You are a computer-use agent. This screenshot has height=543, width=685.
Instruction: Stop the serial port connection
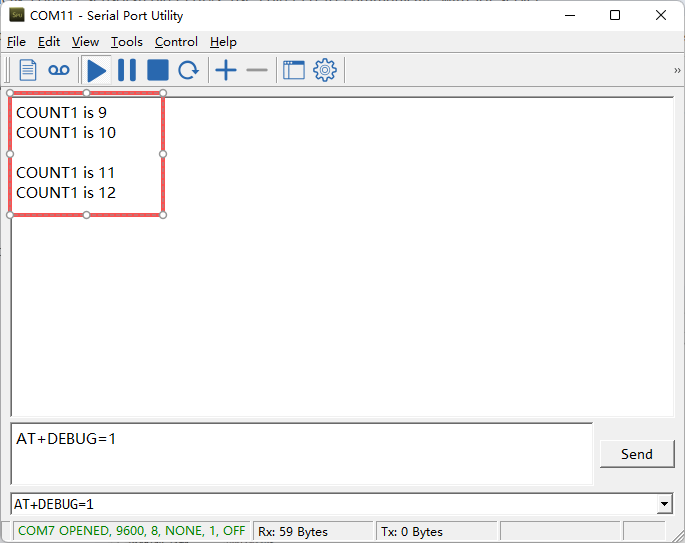(x=158, y=70)
